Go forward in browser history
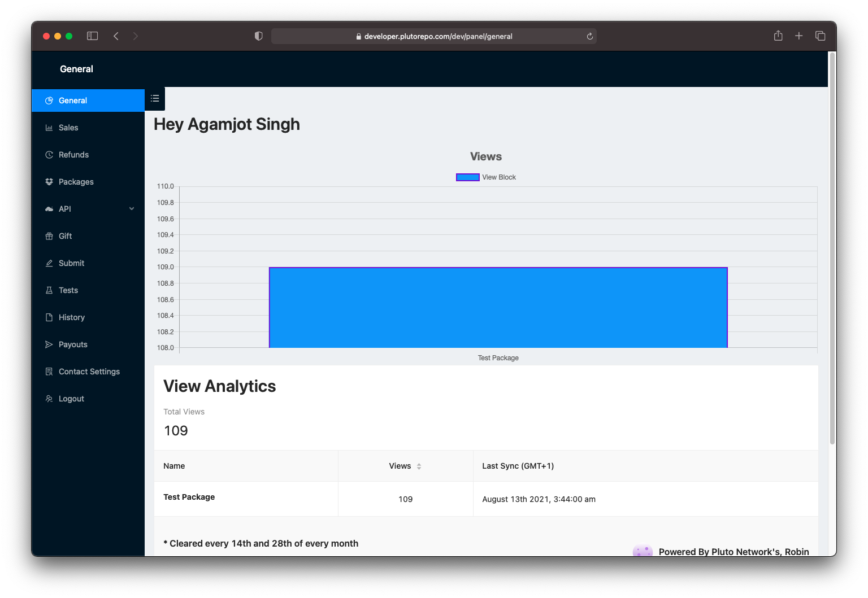 (136, 36)
